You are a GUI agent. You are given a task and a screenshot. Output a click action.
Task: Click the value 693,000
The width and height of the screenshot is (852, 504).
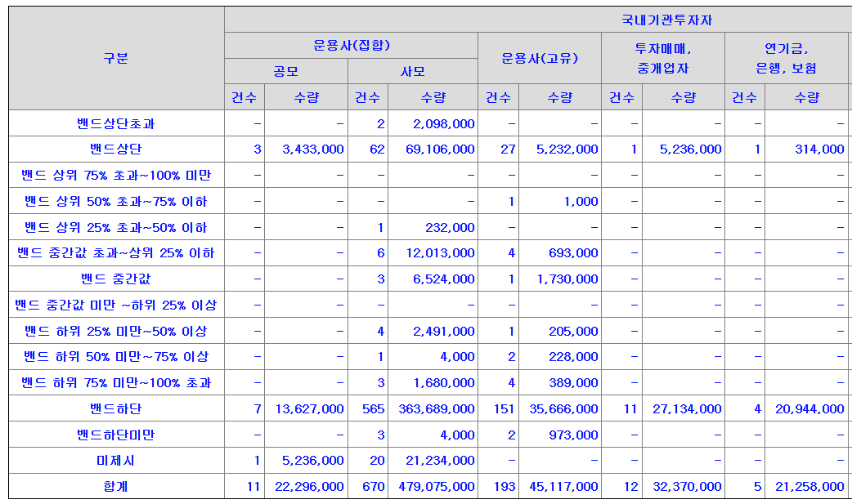coord(573,253)
